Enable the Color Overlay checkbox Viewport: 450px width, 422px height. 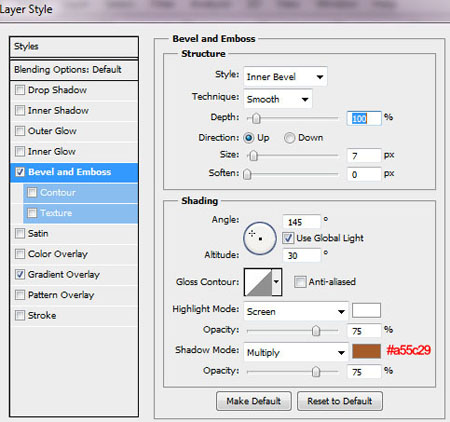pos(20,254)
